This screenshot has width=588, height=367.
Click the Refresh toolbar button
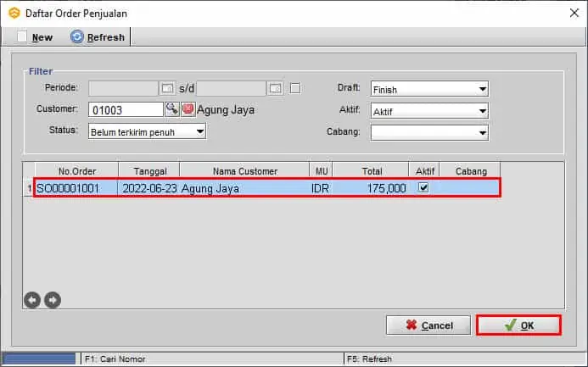coord(98,37)
